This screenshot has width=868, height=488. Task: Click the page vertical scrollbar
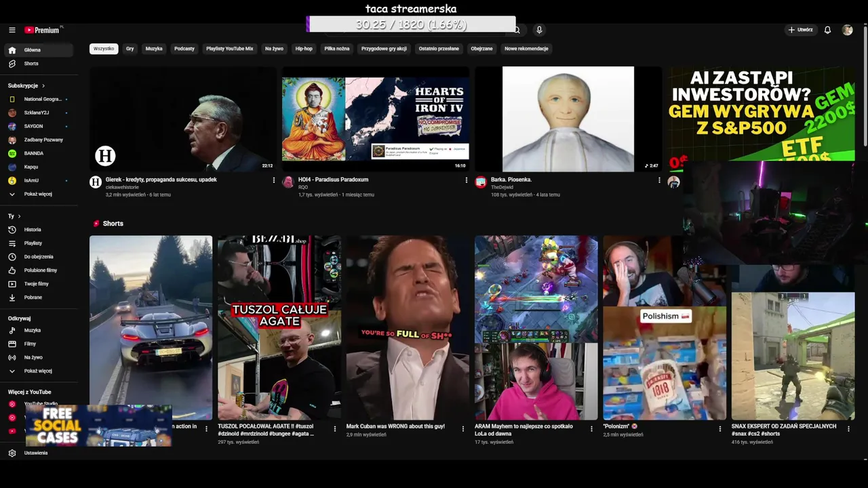click(x=865, y=95)
